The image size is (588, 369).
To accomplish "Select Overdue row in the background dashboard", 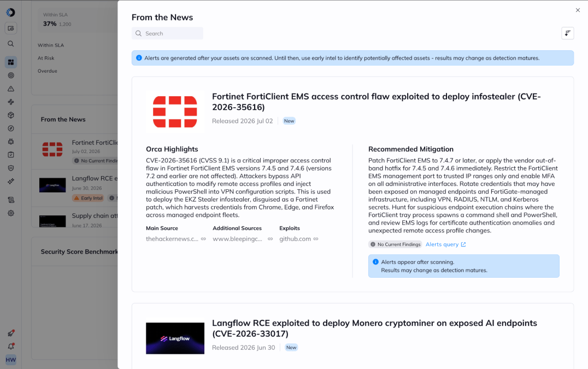I will tap(47, 71).
